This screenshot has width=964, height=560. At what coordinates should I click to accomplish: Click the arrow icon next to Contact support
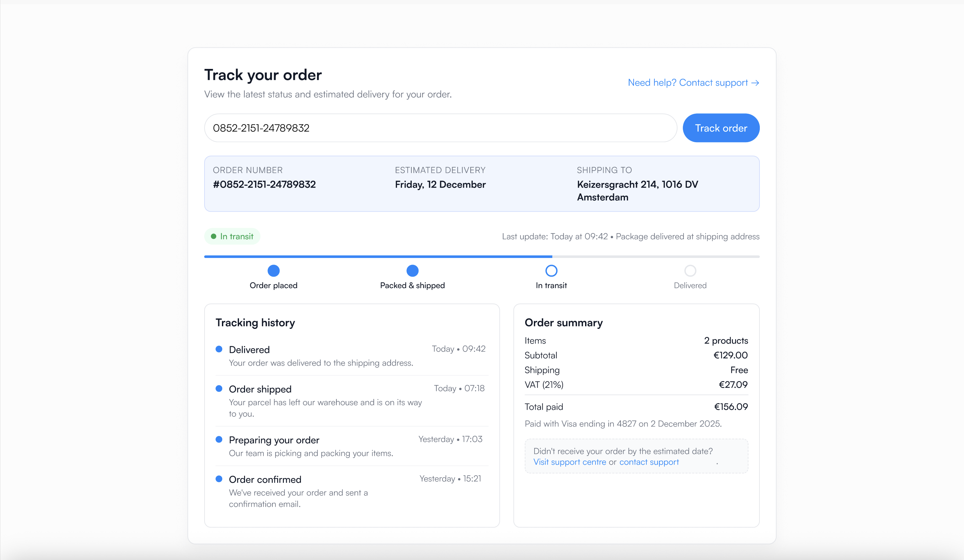[x=755, y=83]
